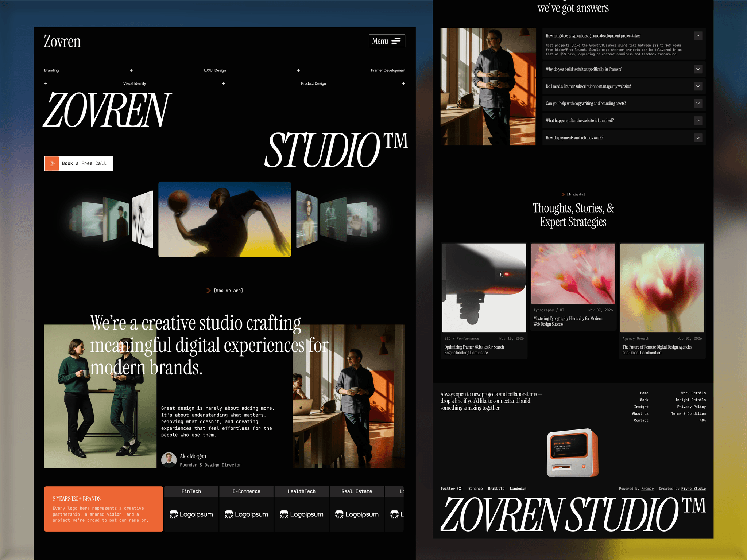Open 'Optimizing Framer Websites for Search' article

click(x=474, y=350)
